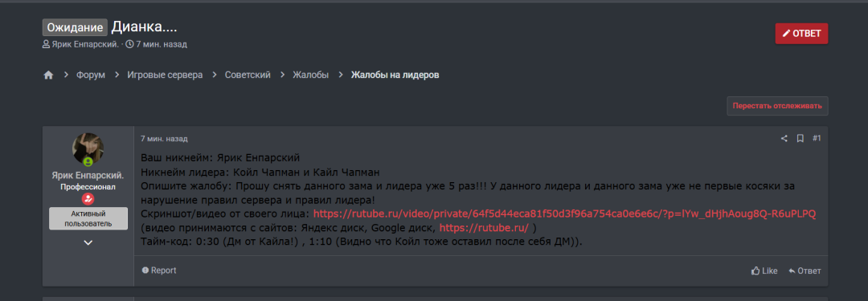The height and width of the screenshot is (301, 868).
Task: Report this post
Action: 159,270
